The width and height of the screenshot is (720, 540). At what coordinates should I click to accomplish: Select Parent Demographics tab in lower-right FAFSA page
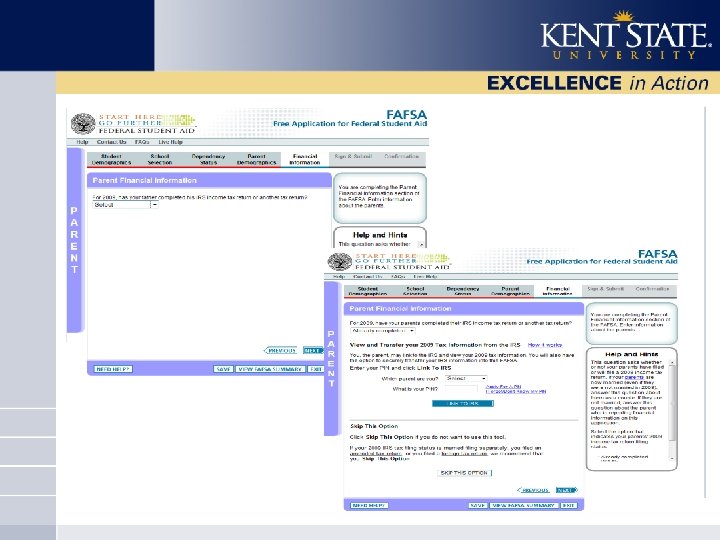(510, 291)
